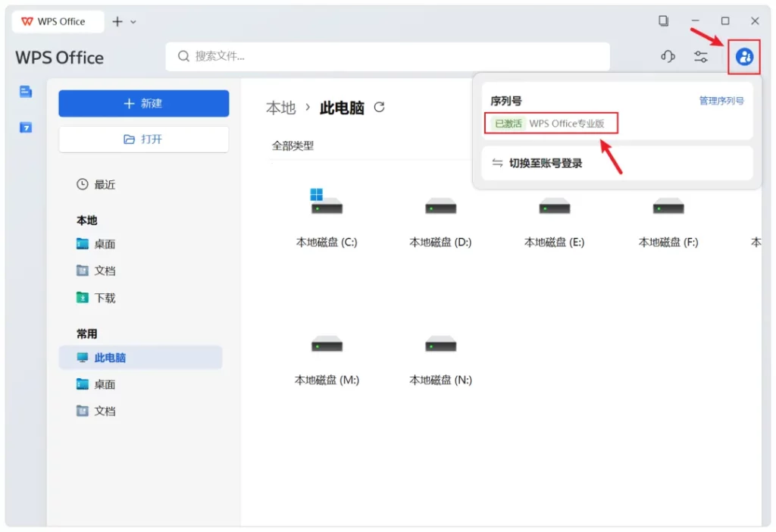Open 文档 under 本地 section
Screen dimensions: 776x532
tap(96, 271)
